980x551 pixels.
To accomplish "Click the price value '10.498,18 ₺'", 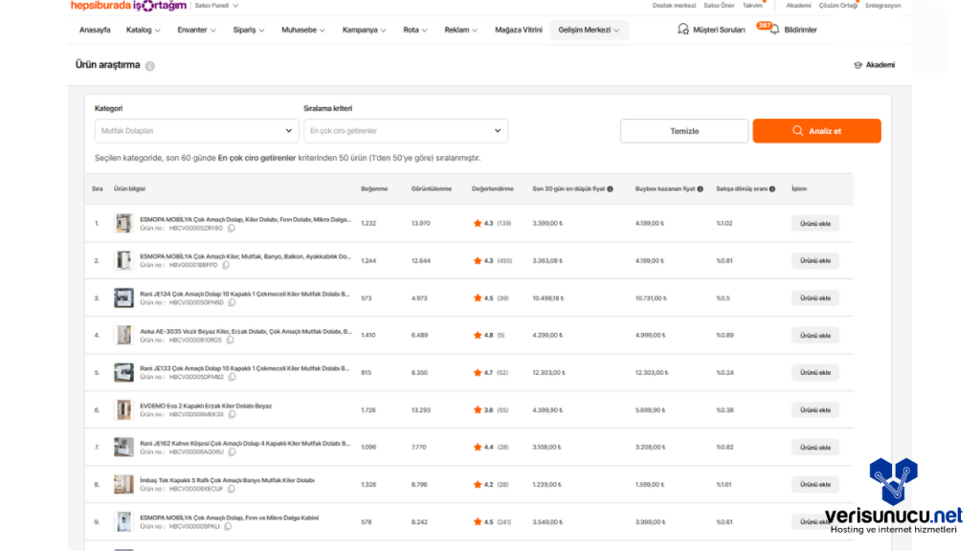I will pyautogui.click(x=548, y=298).
